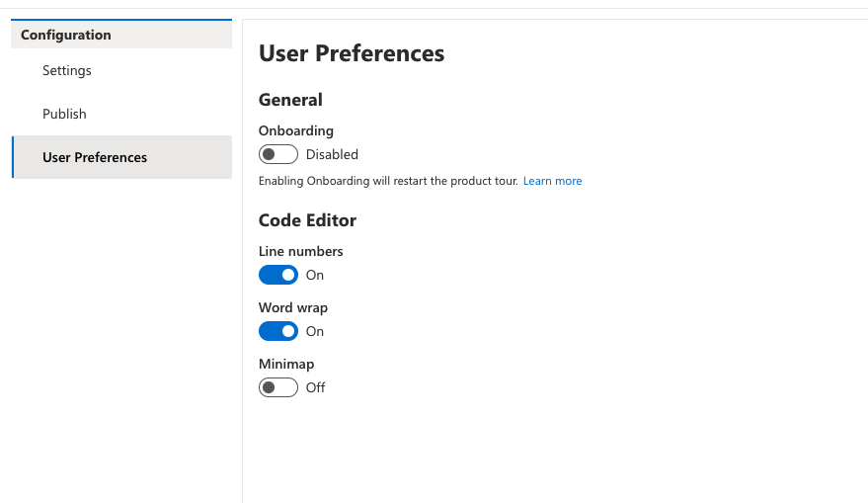Viewport: 868px width, 503px height.
Task: Click the Code Editor section heading
Action: coord(307,220)
